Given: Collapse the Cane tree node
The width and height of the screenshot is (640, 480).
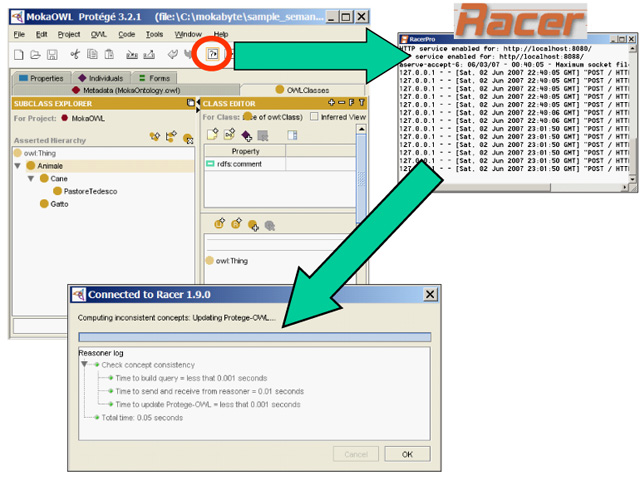Looking at the screenshot, I should 31,178.
